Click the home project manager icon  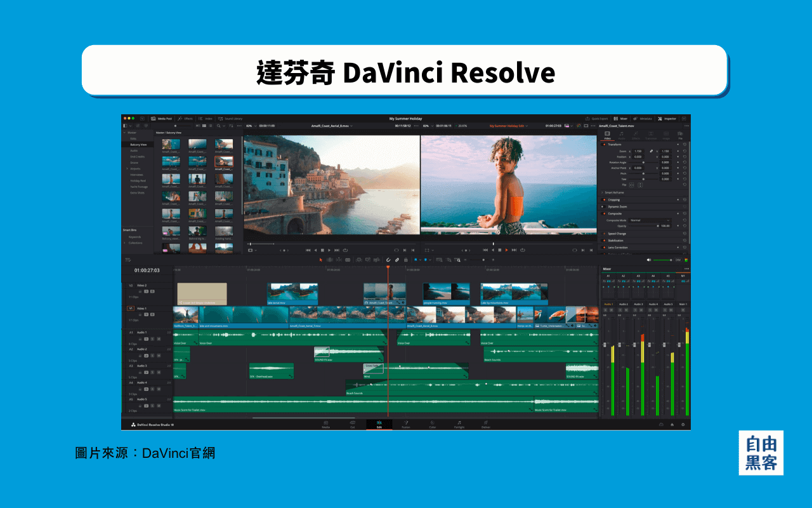(x=672, y=424)
